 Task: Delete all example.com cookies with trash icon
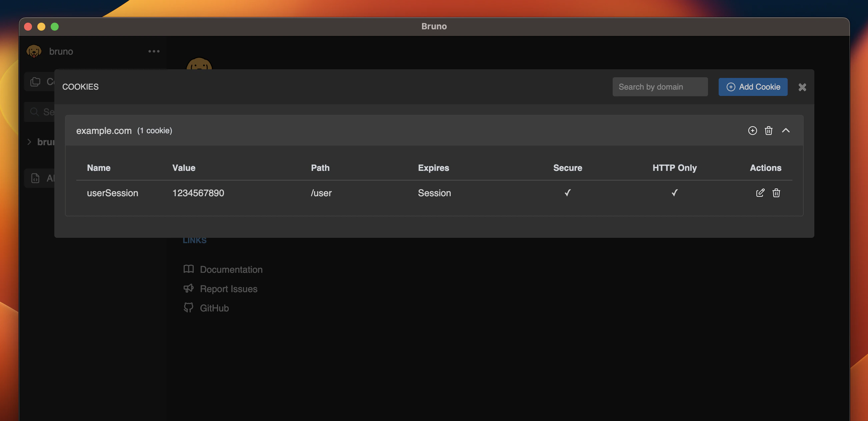(x=768, y=131)
